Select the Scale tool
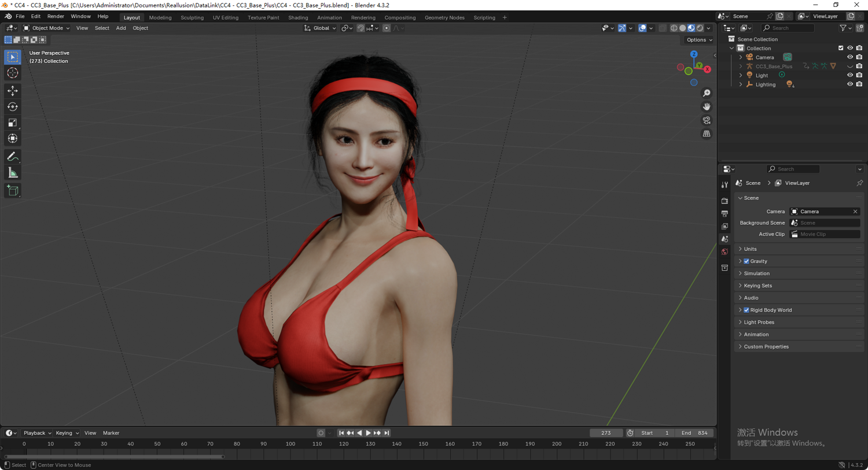 [x=12, y=123]
